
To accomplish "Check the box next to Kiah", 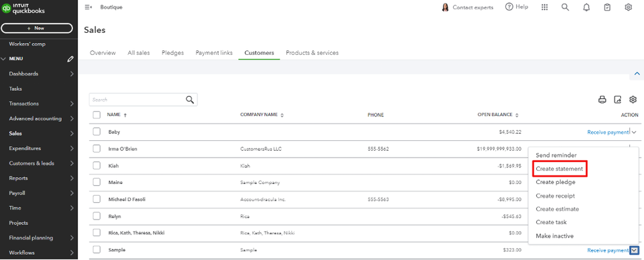I will [97, 165].
